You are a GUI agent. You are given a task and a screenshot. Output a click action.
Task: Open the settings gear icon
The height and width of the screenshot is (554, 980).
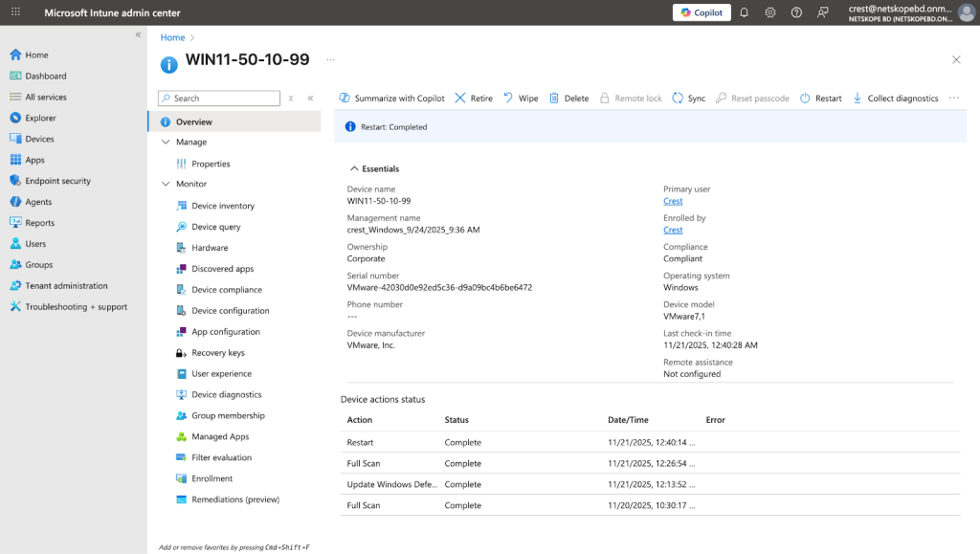pos(770,12)
